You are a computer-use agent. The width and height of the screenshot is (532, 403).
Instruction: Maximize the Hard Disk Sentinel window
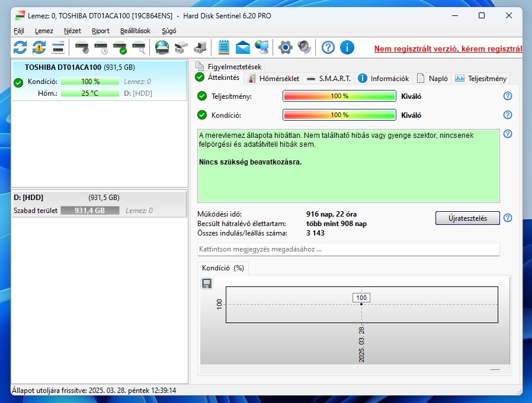pos(482,15)
